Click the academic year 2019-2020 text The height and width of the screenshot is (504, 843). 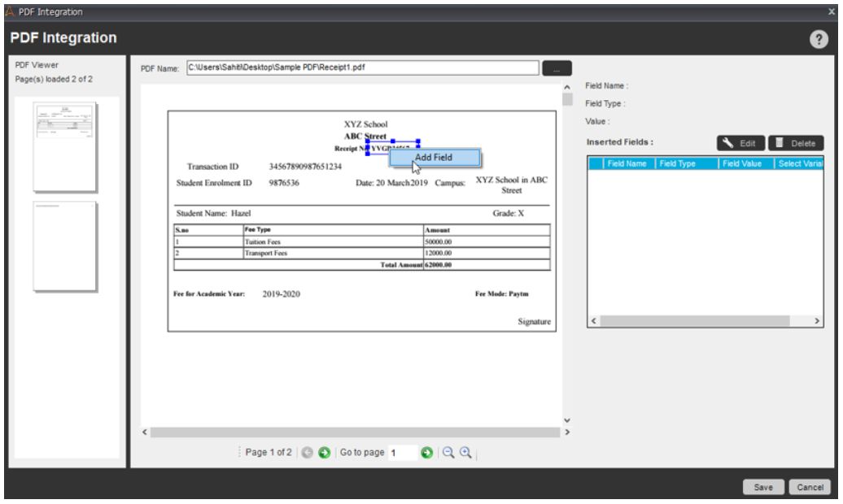click(x=282, y=294)
